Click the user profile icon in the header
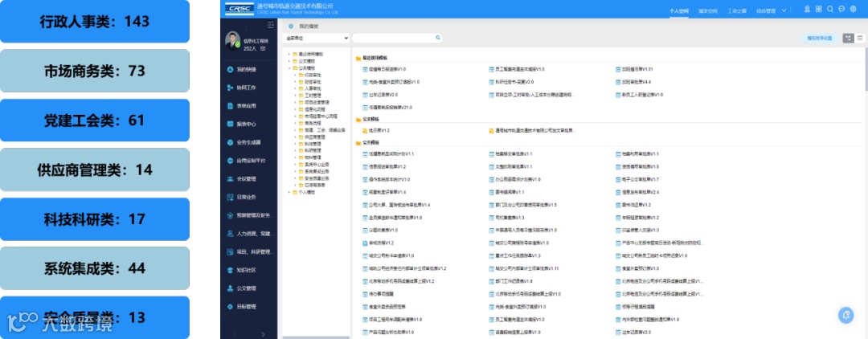 coord(807,9)
